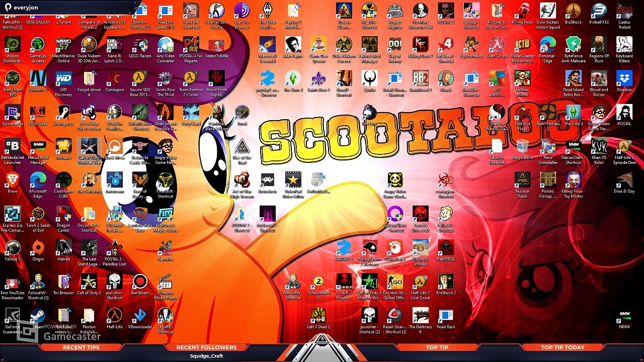644x362 pixels.
Task: Select the MechWarrior Online icon
Action: [63, 49]
